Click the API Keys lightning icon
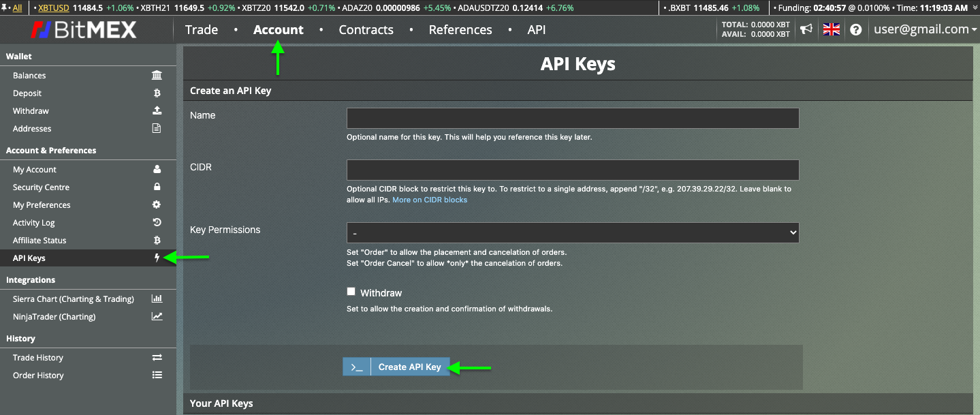980x415 pixels. (x=157, y=258)
